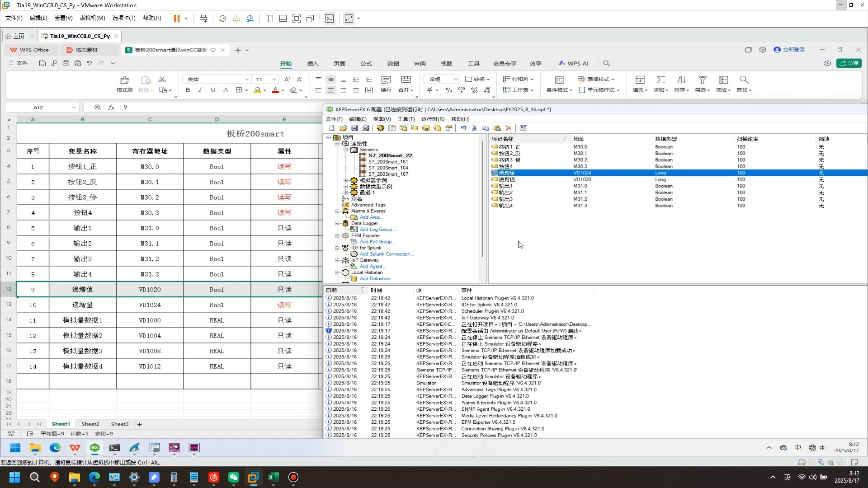Toggle align left in WPS ribbon
Viewport: 868px width, 488px height.
pyautogui.click(x=318, y=90)
